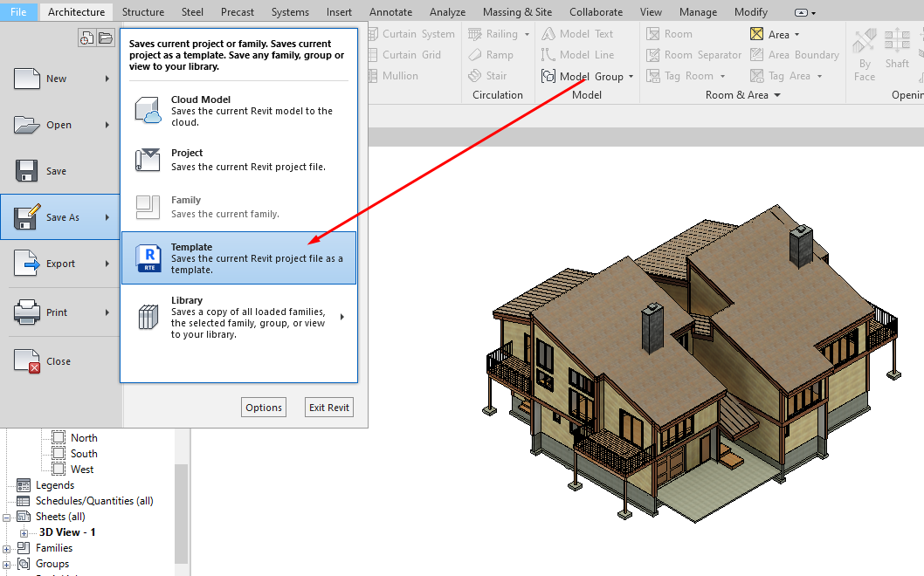Click the Close project icon
This screenshot has height=576, width=924.
pyautogui.click(x=27, y=360)
